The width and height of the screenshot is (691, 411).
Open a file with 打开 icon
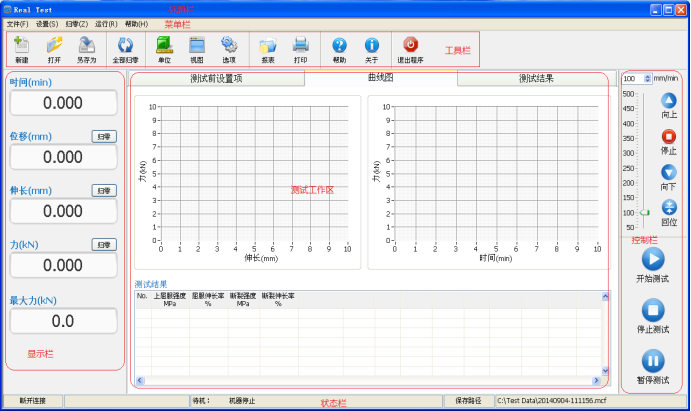point(54,48)
